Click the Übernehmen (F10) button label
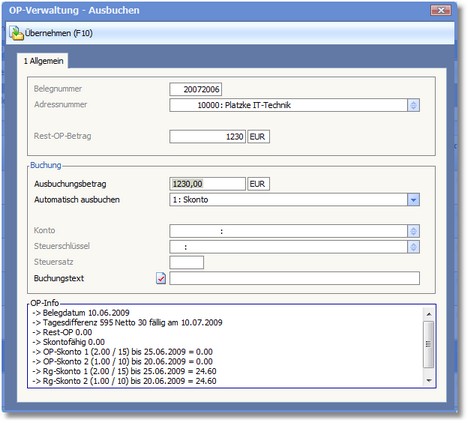468x423 pixels. 59,33
